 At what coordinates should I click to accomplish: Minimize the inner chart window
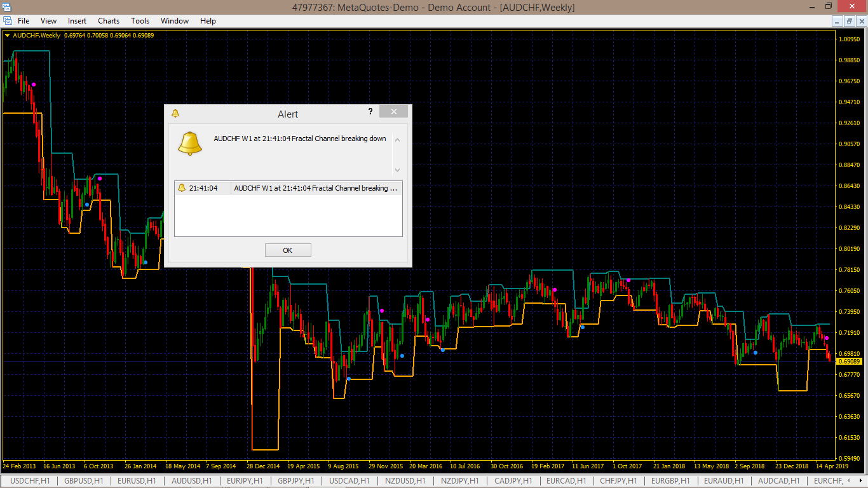click(838, 21)
